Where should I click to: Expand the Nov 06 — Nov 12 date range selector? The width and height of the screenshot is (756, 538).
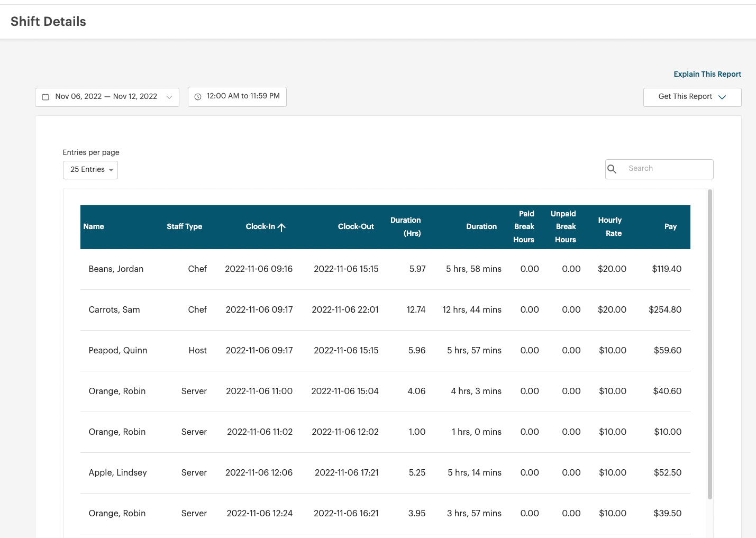[106, 97]
